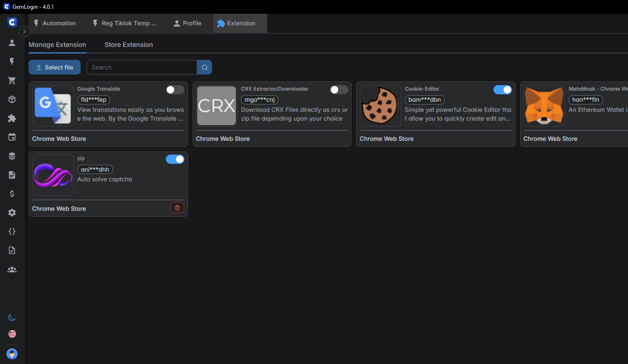Focus the extension Search input field
The width and height of the screenshot is (628, 364).
141,67
